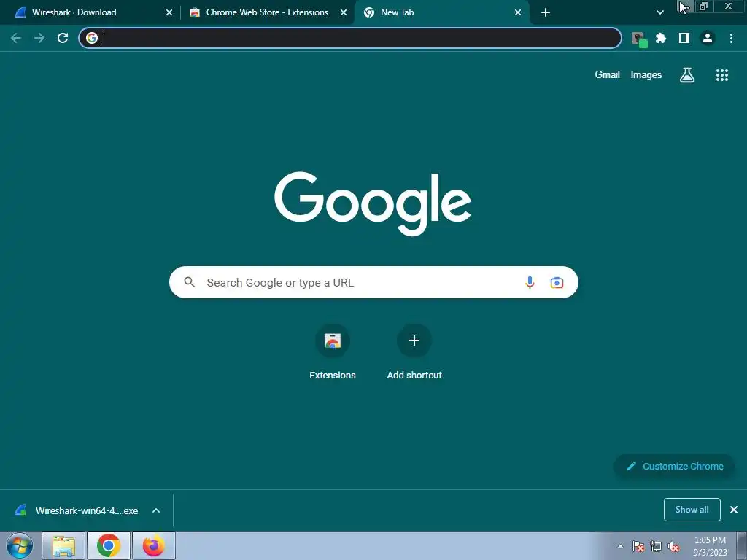Image resolution: width=747 pixels, height=560 pixels.
Task: Open a new tab with plus button
Action: (x=546, y=13)
